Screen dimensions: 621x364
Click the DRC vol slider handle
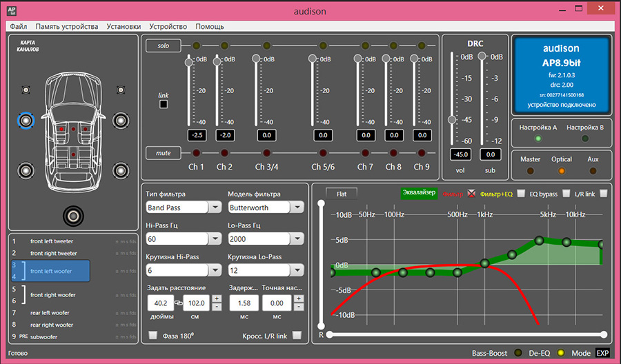[453, 120]
